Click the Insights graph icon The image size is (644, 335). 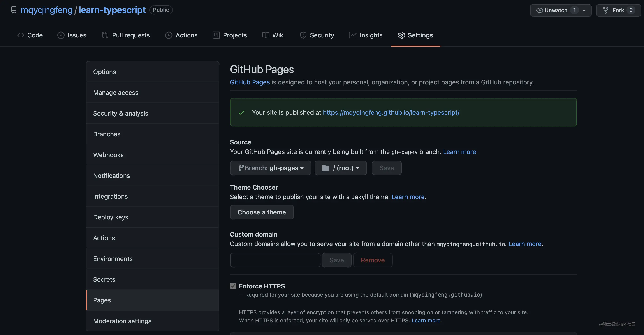point(353,35)
